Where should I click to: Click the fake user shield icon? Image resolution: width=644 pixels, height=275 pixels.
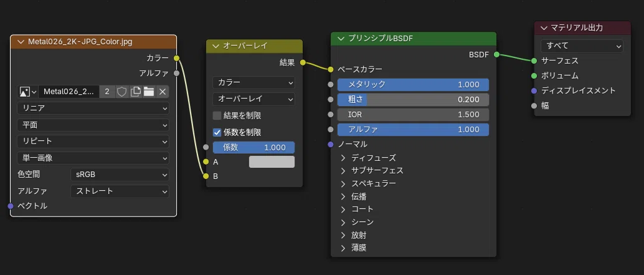tap(121, 92)
